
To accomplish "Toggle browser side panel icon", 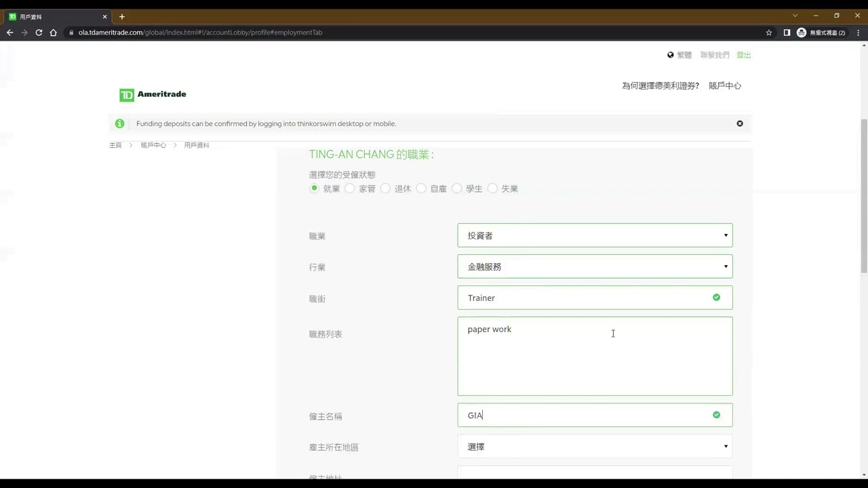I will click(x=787, y=33).
